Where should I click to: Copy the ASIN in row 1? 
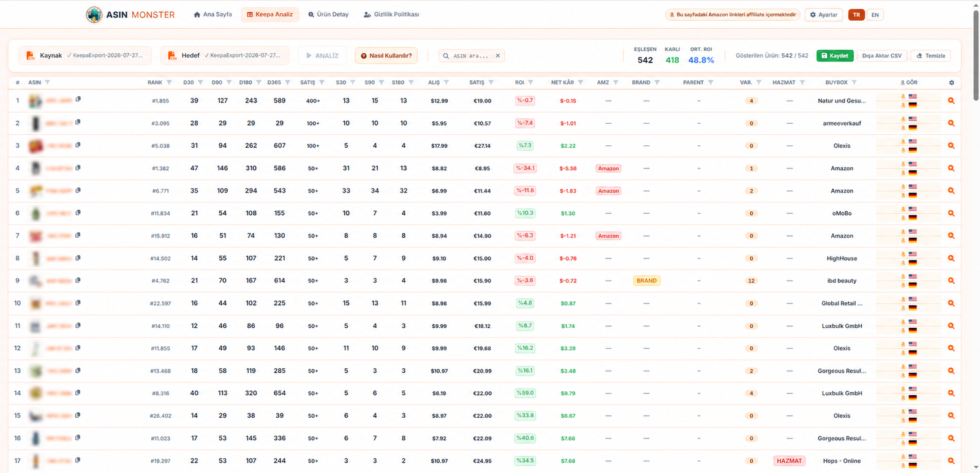tap(78, 99)
